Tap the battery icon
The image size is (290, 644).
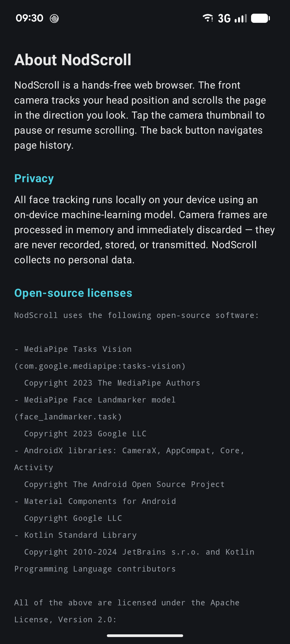coord(260,18)
